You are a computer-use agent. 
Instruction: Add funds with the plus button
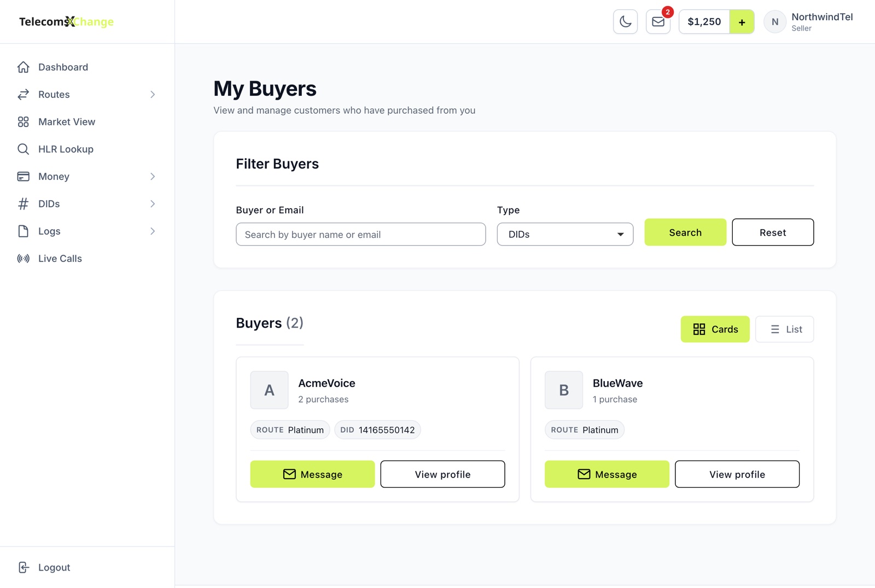click(742, 22)
